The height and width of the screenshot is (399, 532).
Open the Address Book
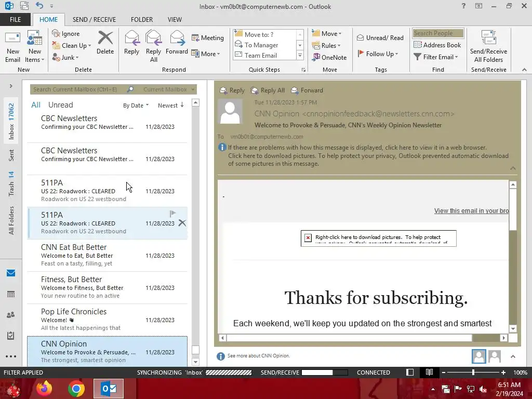coord(437,45)
